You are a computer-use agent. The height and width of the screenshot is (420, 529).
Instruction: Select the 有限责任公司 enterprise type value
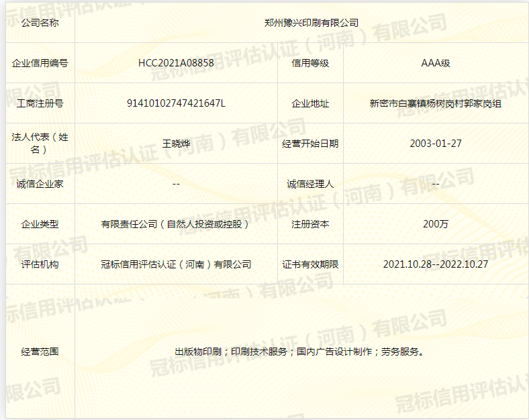176,224
